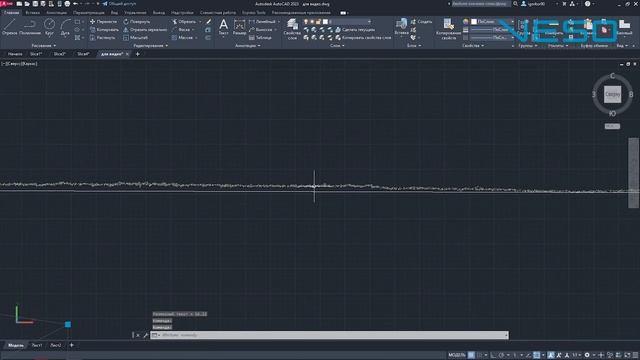The width and height of the screenshot is (640, 360).
Task: Click the Общий доступ share button
Action: pyautogui.click(x=119, y=4)
